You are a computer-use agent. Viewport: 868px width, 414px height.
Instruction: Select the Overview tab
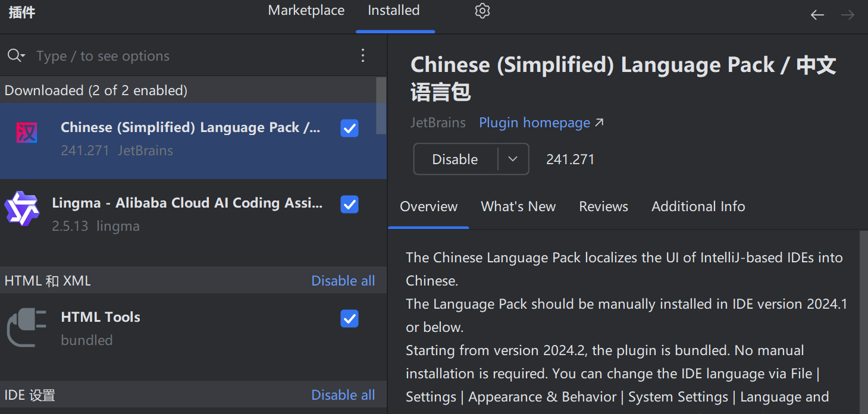[428, 206]
